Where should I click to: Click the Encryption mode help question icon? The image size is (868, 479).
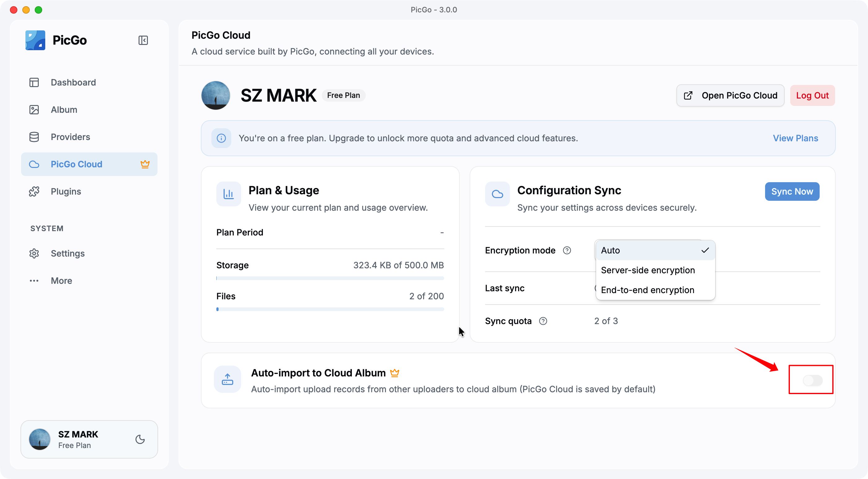(x=567, y=250)
